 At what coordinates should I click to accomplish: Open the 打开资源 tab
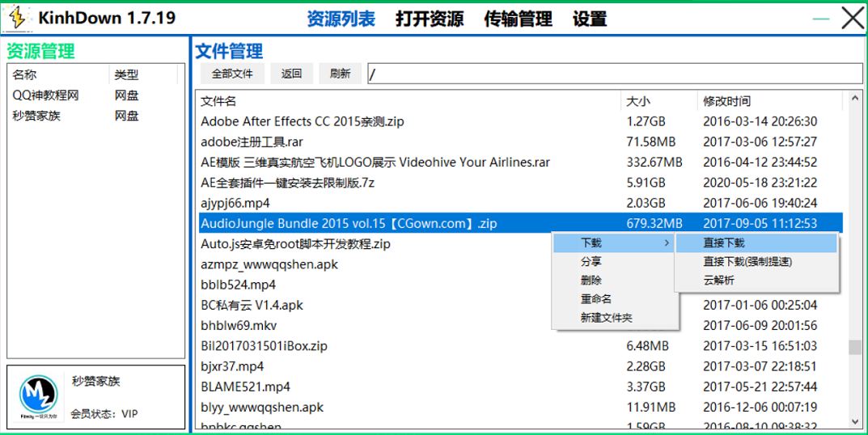click(430, 19)
